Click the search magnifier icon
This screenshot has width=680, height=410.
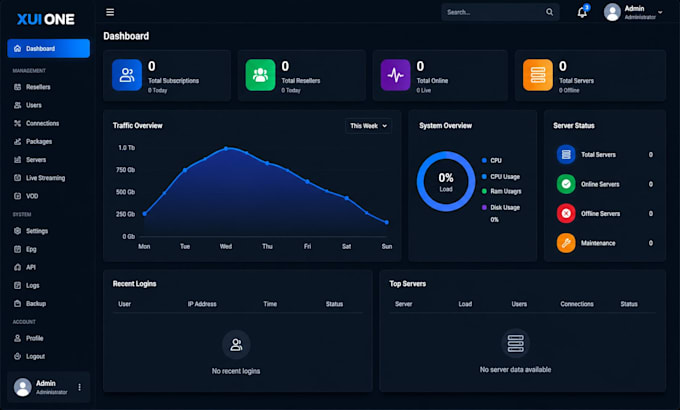tap(549, 12)
